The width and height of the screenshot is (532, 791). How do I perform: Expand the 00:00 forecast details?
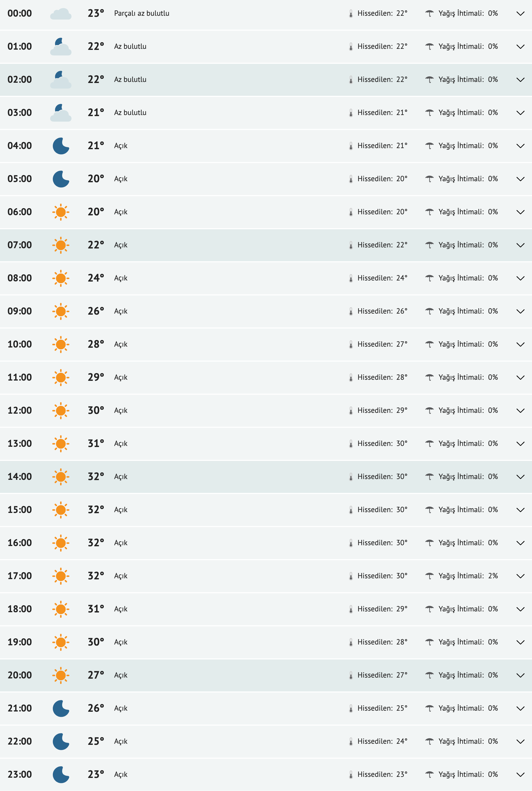520,14
